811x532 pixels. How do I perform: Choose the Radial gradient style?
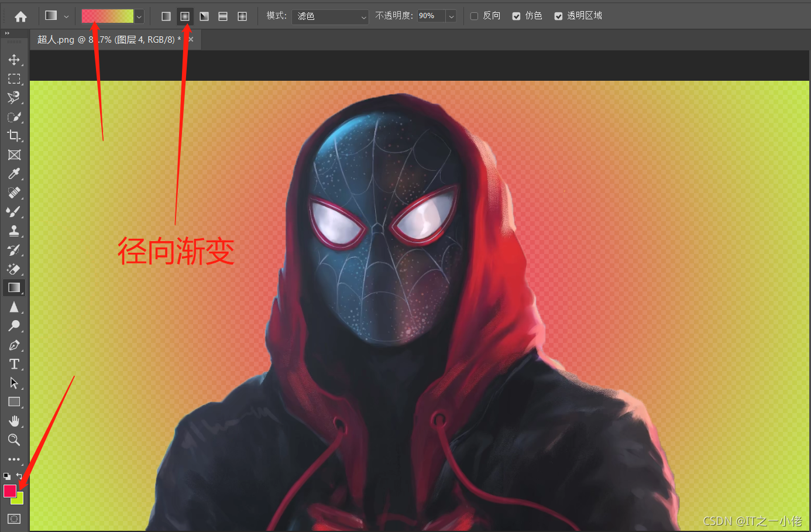(185, 16)
